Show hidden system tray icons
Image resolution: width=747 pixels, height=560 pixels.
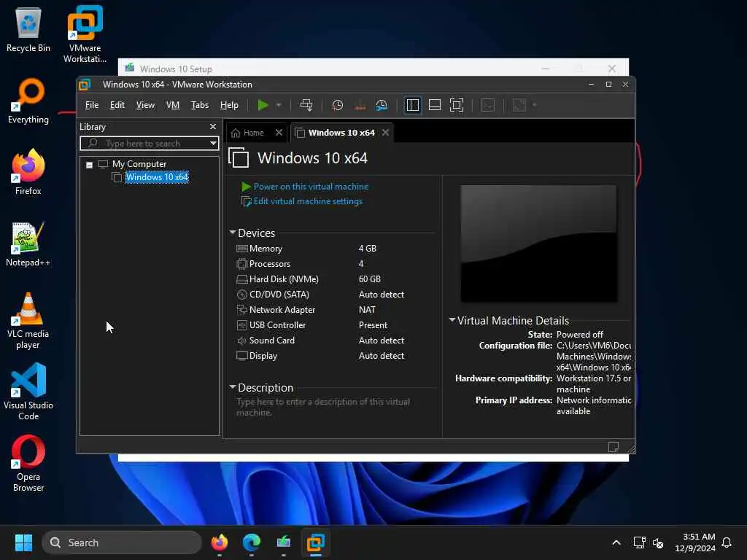(x=616, y=542)
